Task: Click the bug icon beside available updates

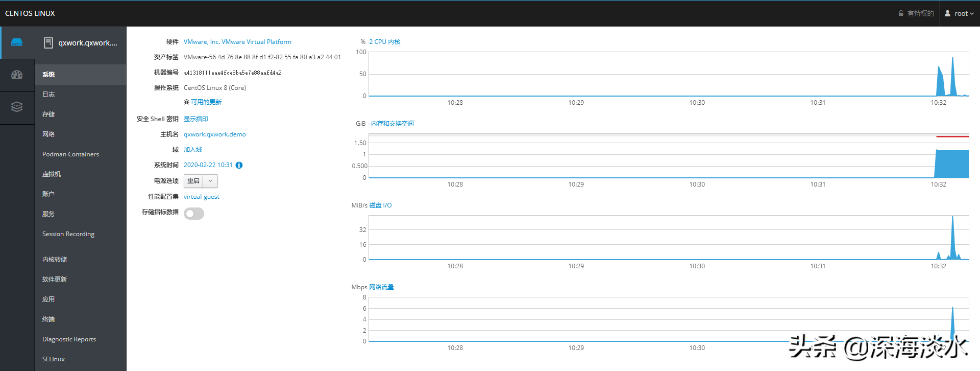Action: (x=186, y=102)
